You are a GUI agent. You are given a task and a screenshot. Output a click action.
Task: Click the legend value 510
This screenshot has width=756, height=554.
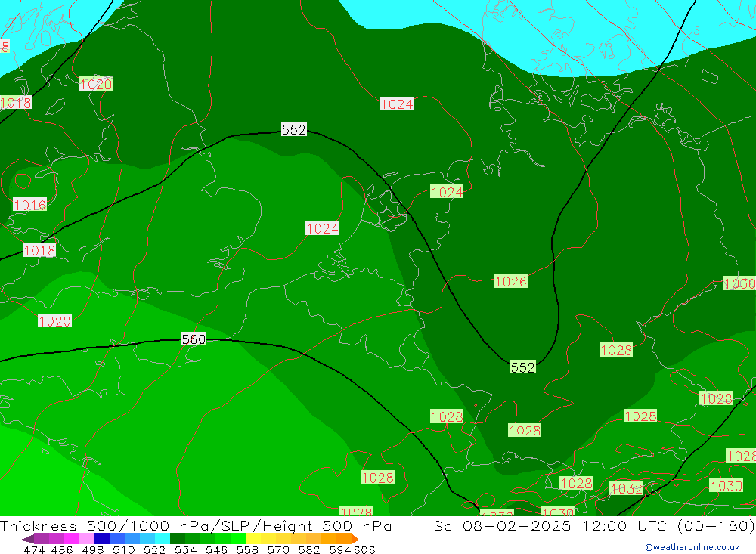point(123,549)
